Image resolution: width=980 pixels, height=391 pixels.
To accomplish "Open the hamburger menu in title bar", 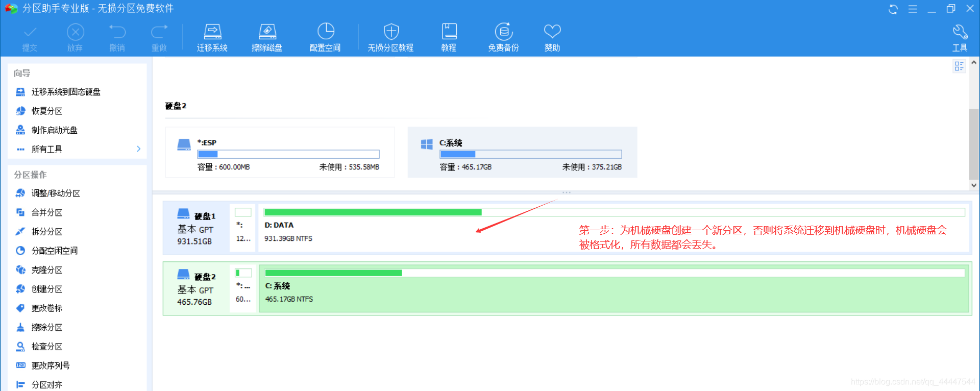I will [x=913, y=9].
